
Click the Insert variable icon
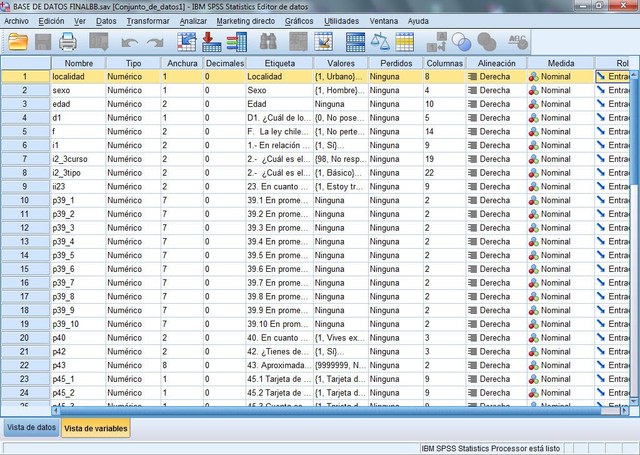click(324, 42)
